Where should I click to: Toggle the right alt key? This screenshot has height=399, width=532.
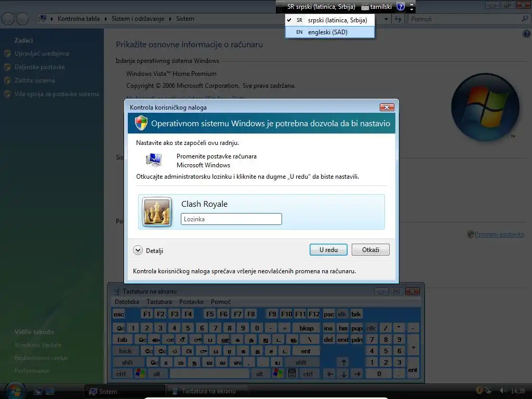point(260,374)
